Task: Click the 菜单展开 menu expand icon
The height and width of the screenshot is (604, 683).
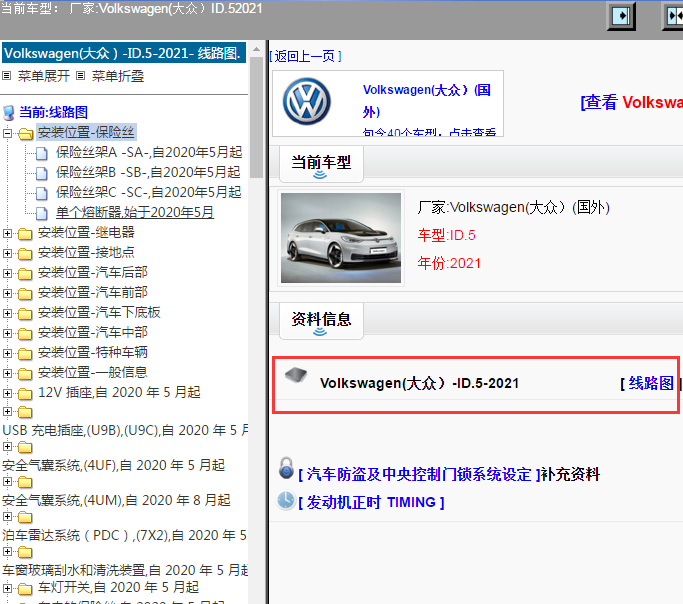Action: [7, 76]
